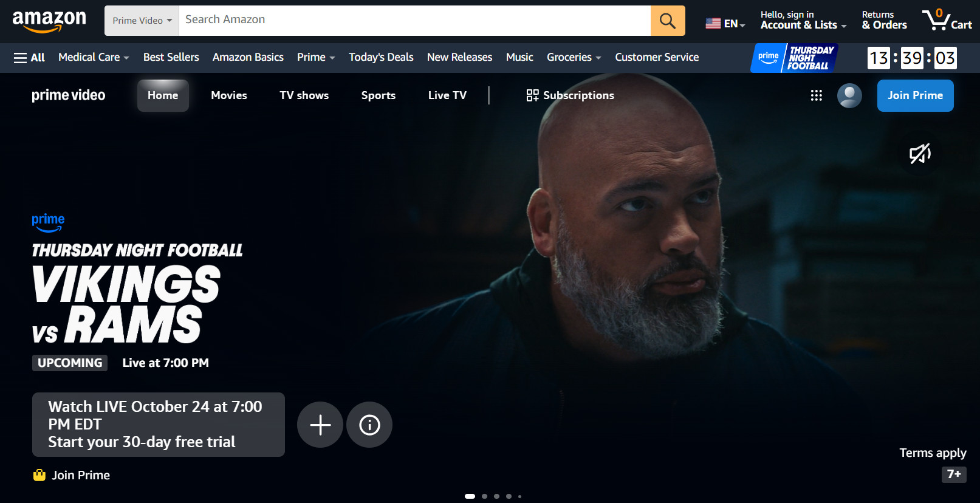Open Today's Deals
This screenshot has width=980, height=503.
pyautogui.click(x=381, y=57)
